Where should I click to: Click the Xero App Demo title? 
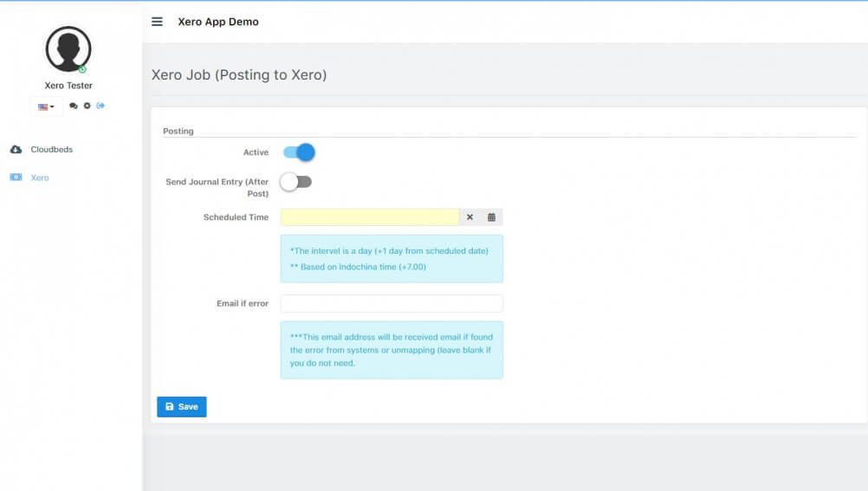pyautogui.click(x=218, y=22)
